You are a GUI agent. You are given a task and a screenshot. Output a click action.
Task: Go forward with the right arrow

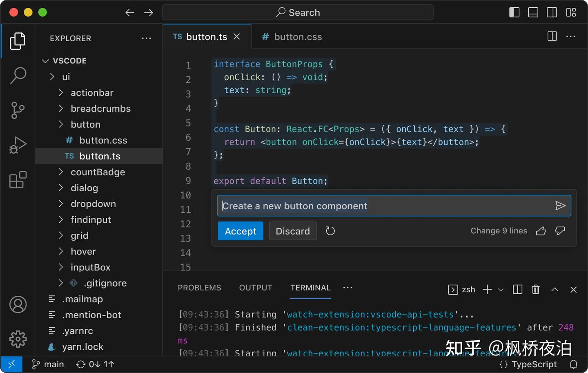point(149,13)
